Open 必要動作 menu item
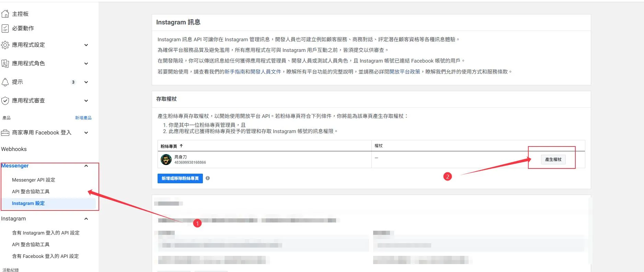The image size is (644, 272). 23,28
